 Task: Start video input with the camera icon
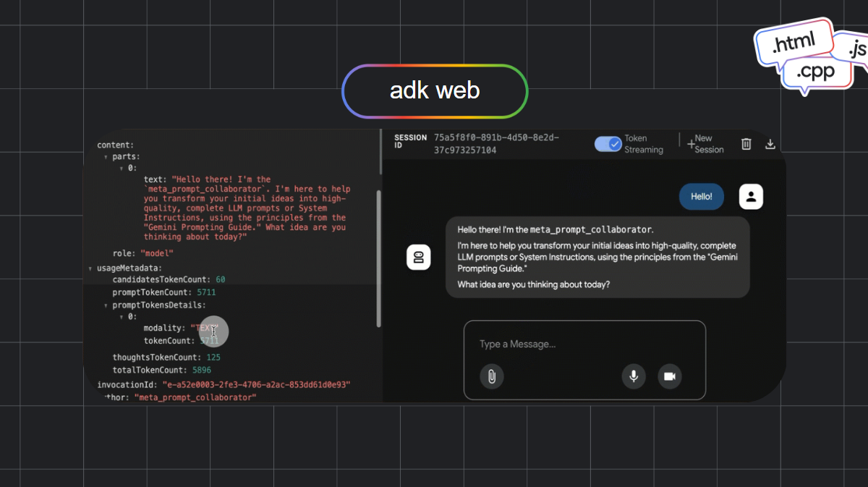(669, 376)
